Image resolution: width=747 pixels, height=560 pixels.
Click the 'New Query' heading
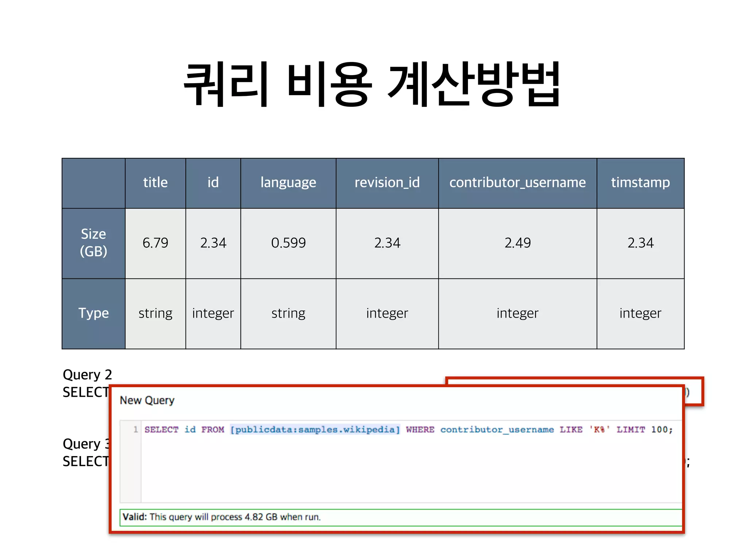(147, 400)
